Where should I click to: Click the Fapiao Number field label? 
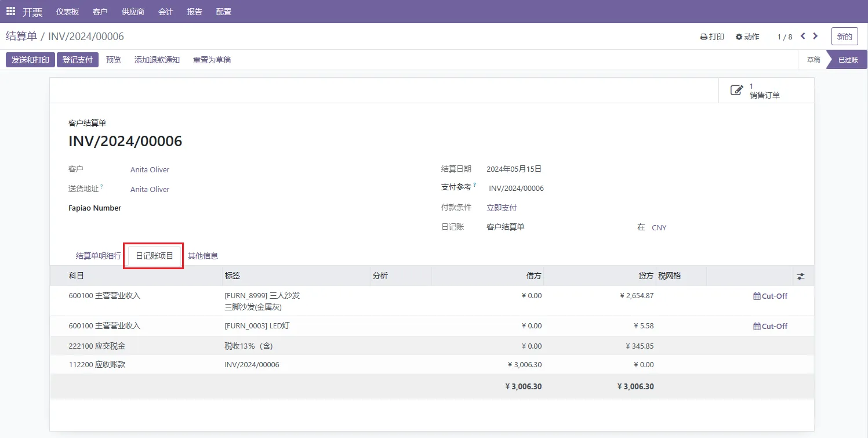point(95,208)
